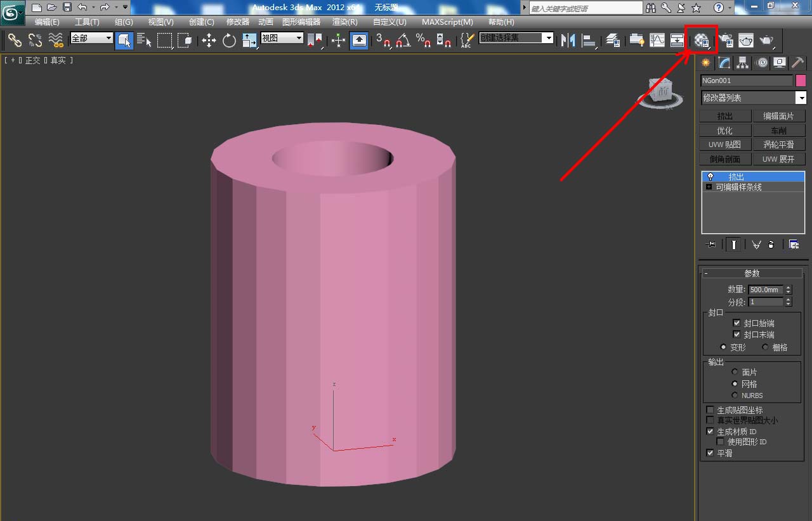The height and width of the screenshot is (521, 812).
Task: Activate the Select Object tool
Action: click(124, 40)
